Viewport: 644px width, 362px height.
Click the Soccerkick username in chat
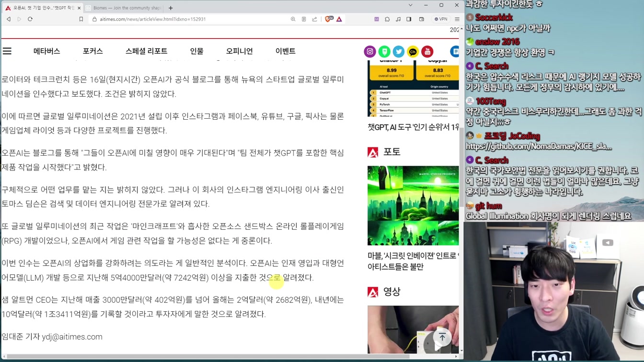tap(494, 18)
